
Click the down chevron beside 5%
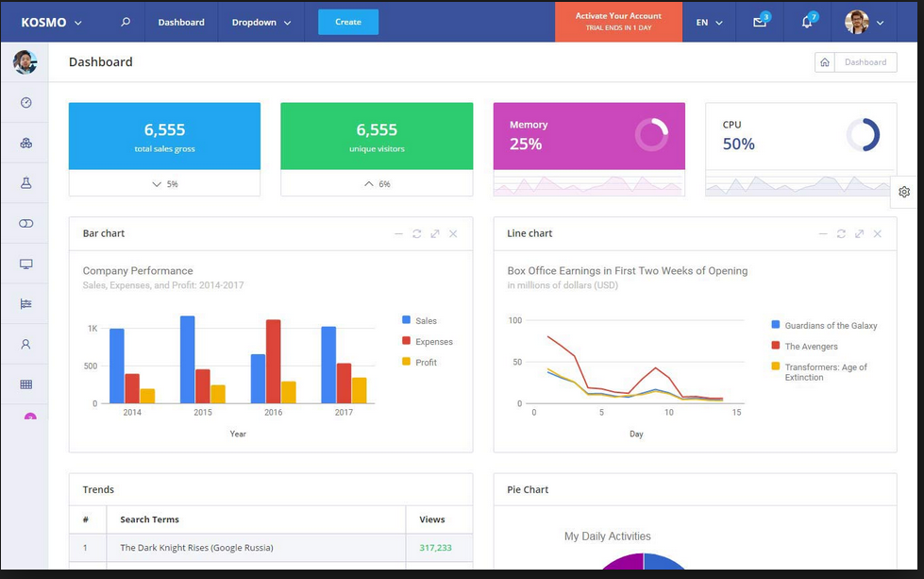(x=156, y=184)
